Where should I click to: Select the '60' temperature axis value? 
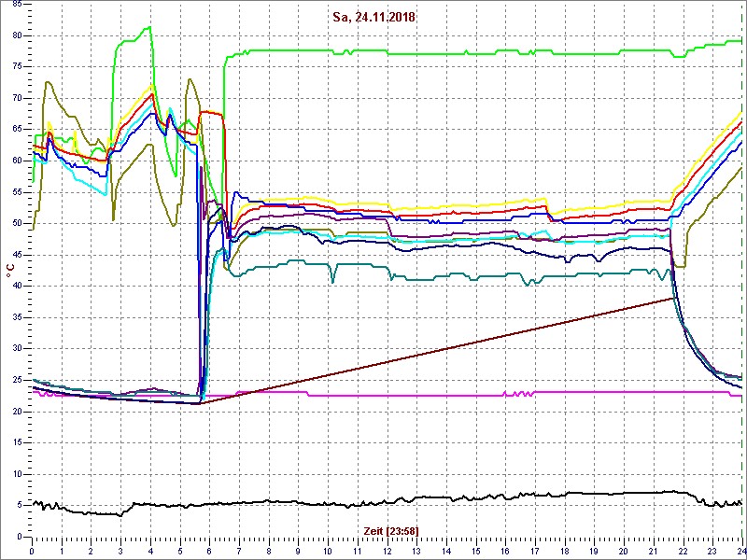[16, 161]
